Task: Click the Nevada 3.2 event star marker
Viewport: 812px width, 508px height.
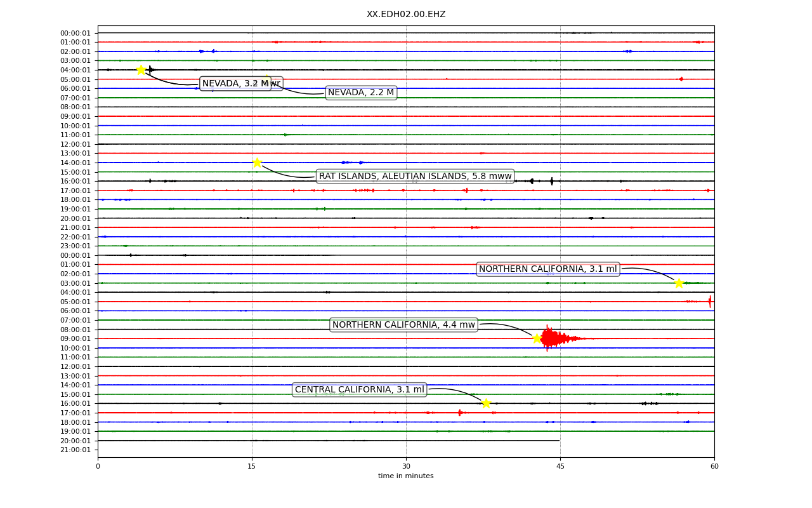Action: point(141,70)
